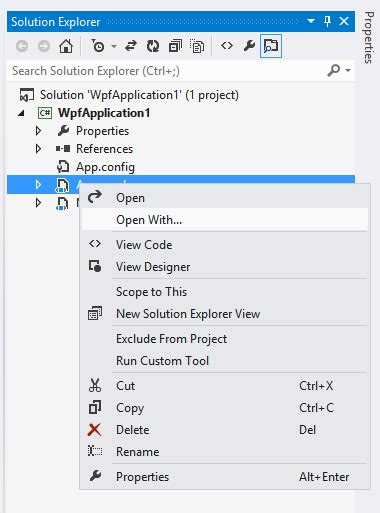This screenshot has width=380, height=513.
Task: Toggle Preview Selected Items icon
Action: coord(271,46)
